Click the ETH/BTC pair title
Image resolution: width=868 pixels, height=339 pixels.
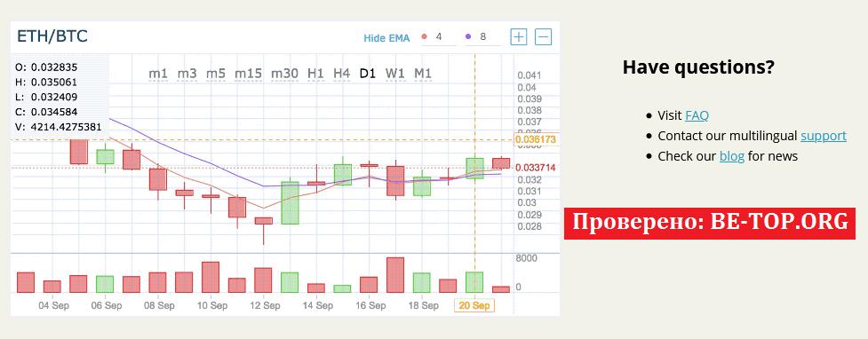[52, 36]
